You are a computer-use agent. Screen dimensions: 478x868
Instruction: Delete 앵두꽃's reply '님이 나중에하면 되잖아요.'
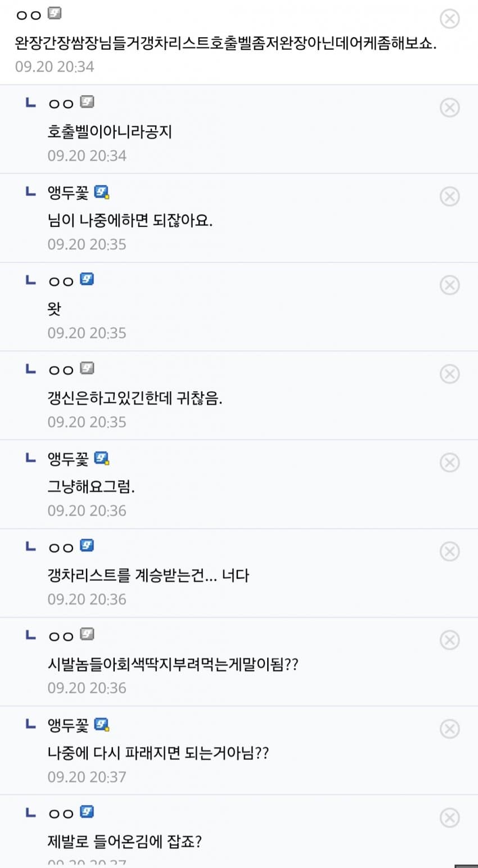449,196
